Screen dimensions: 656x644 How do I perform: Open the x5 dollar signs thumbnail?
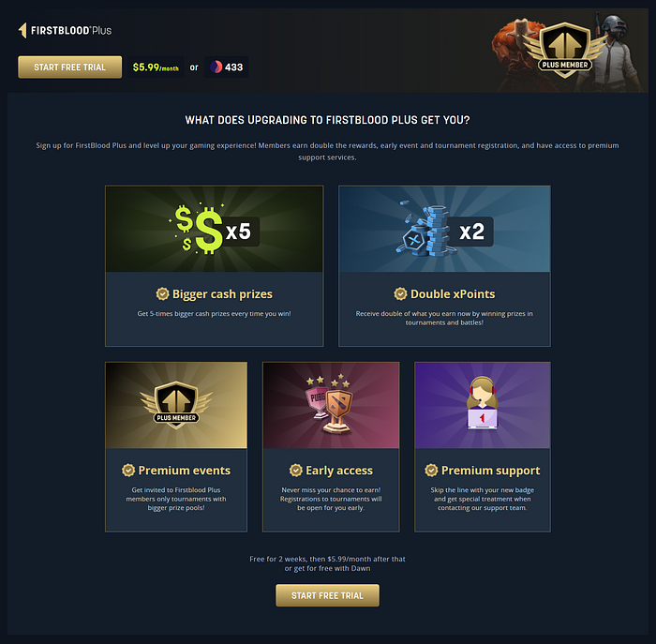(x=215, y=230)
